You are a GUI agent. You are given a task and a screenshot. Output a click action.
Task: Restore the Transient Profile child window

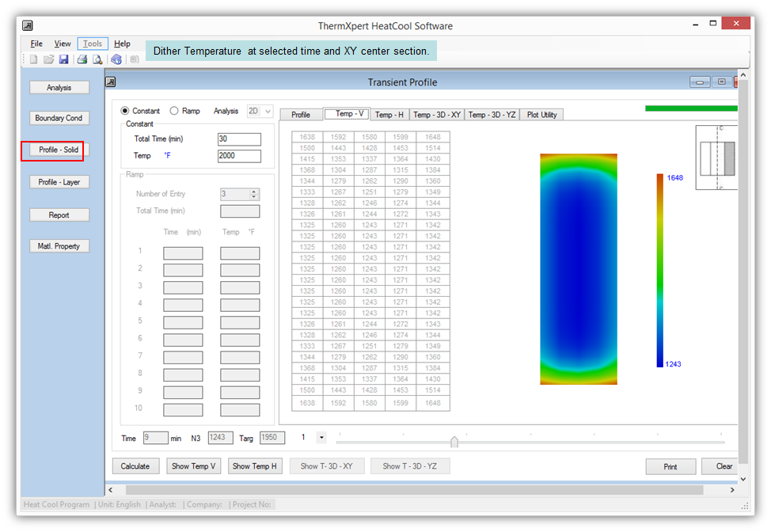pyautogui.click(x=721, y=82)
